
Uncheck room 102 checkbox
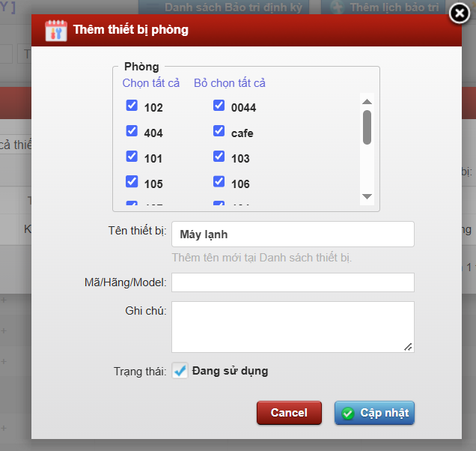point(132,106)
